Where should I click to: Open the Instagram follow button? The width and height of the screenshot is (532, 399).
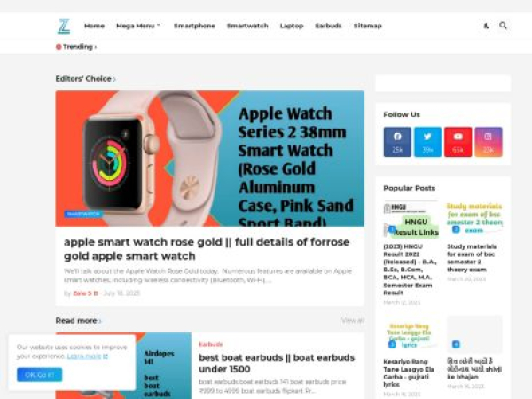click(489, 142)
